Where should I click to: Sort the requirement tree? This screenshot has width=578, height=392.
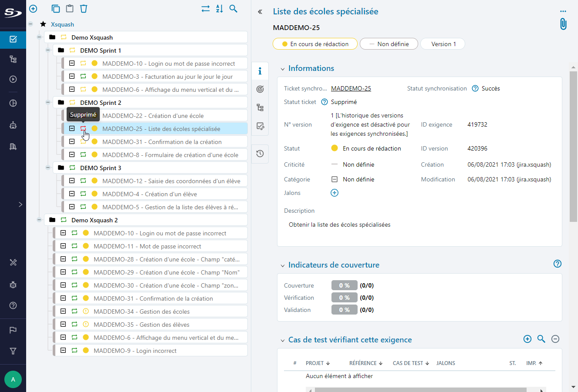219,8
